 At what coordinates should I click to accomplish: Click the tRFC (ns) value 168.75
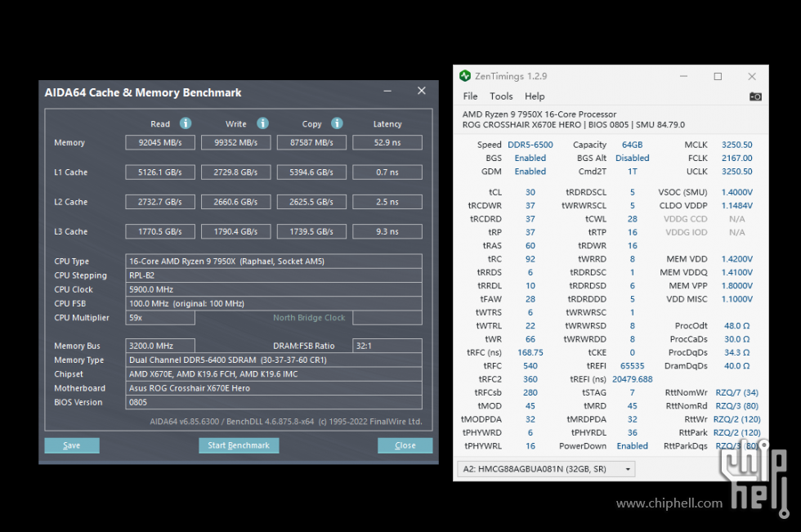(x=530, y=352)
